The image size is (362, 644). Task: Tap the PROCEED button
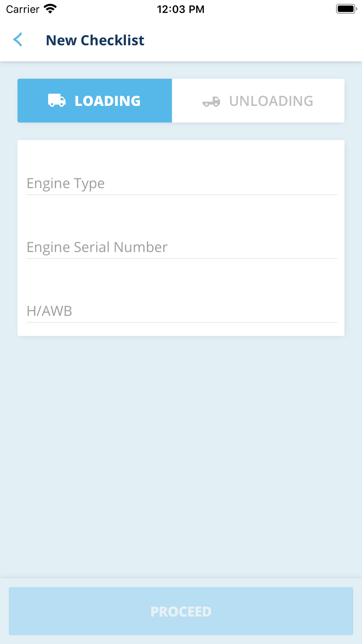click(181, 611)
